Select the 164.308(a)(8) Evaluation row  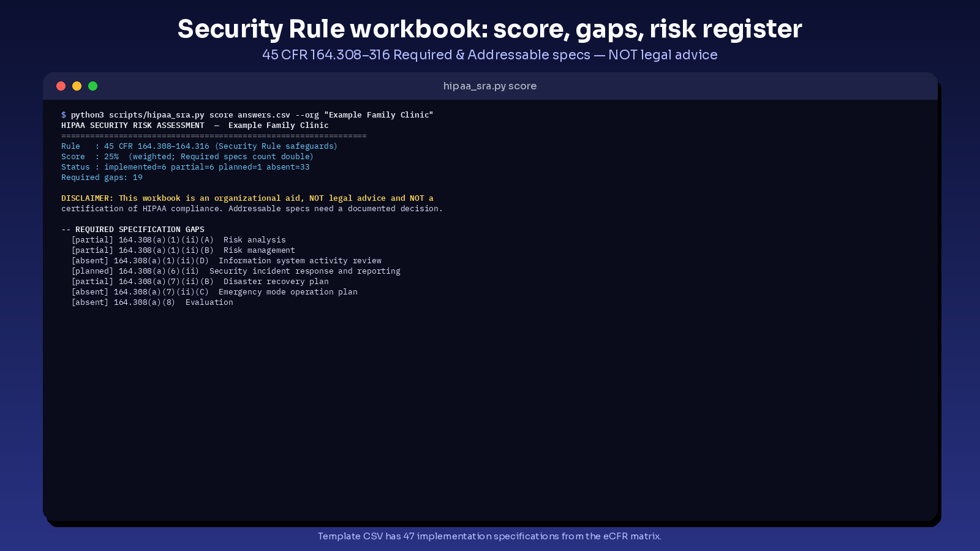pyautogui.click(x=152, y=302)
